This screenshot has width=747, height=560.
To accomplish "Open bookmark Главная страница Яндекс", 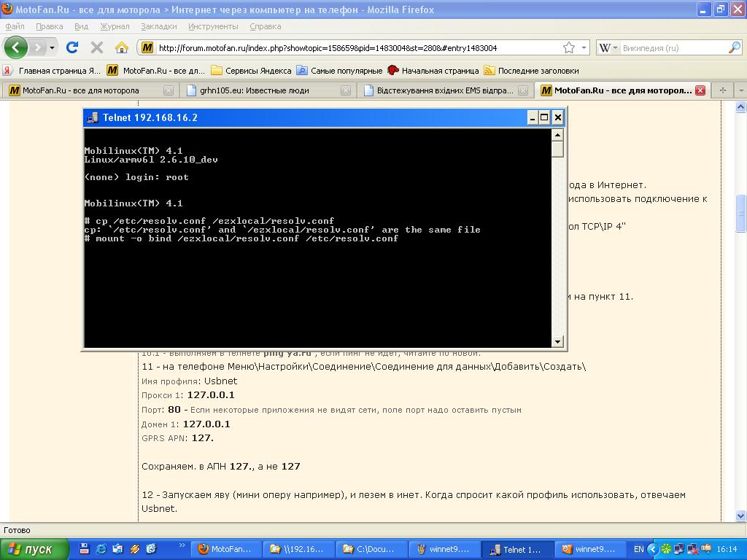I will [x=52, y=71].
